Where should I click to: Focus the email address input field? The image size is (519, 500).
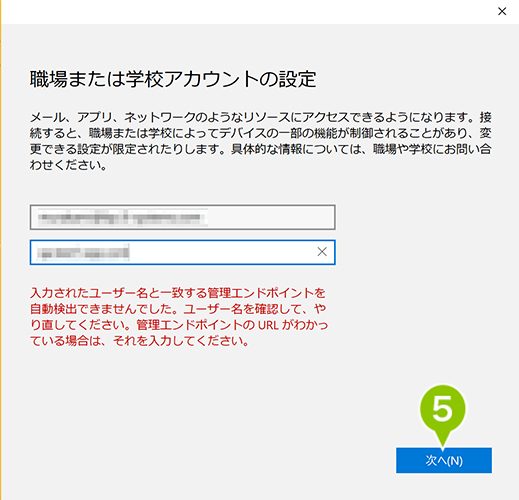[x=183, y=217]
